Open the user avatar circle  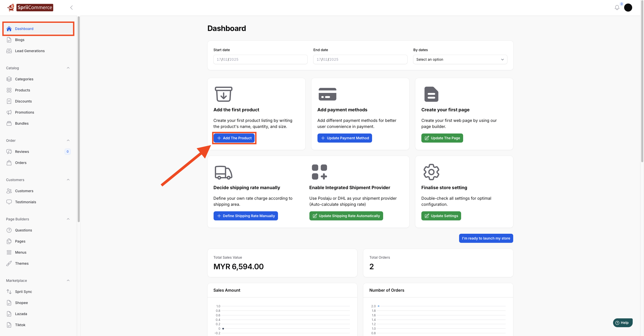pos(628,8)
